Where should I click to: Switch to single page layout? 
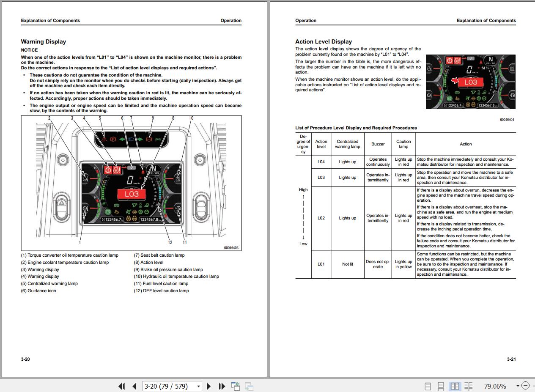428,386
